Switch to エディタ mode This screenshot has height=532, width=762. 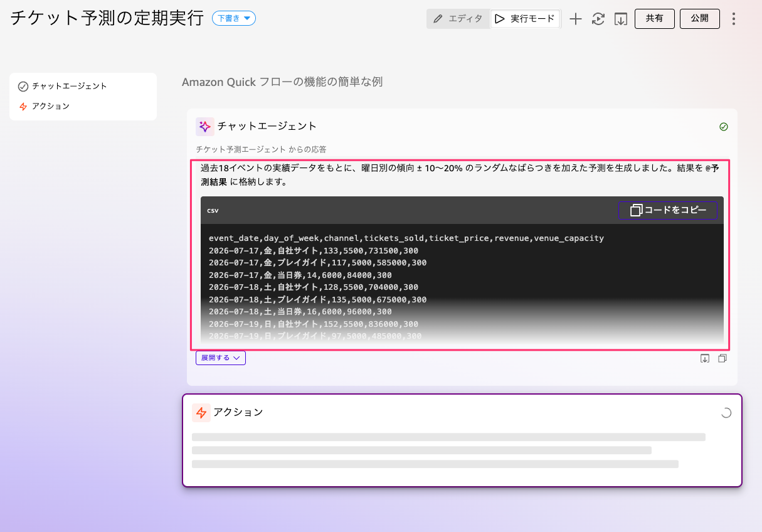pyautogui.click(x=458, y=19)
